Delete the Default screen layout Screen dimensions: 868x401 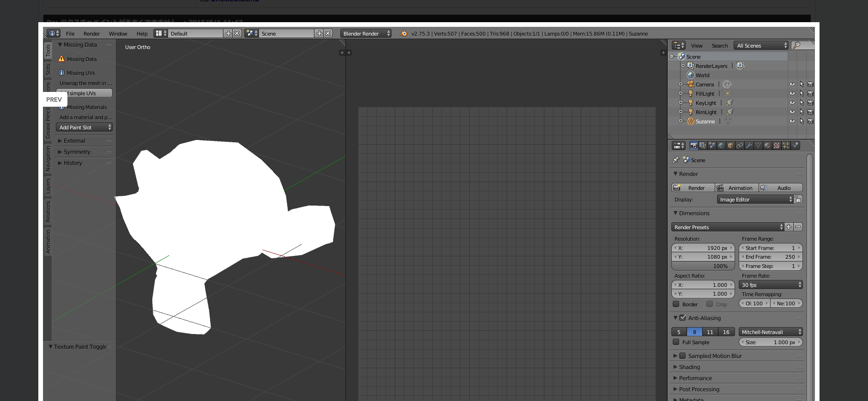click(x=237, y=33)
